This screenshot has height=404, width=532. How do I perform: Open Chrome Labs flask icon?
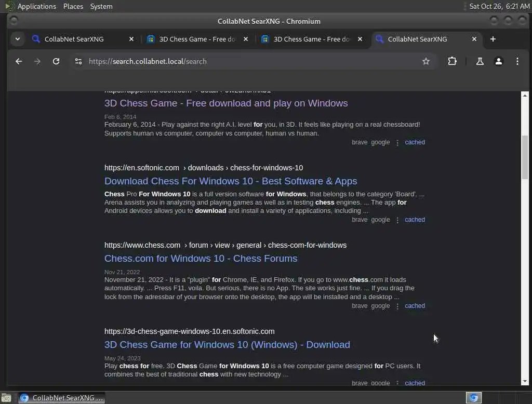[x=480, y=61]
